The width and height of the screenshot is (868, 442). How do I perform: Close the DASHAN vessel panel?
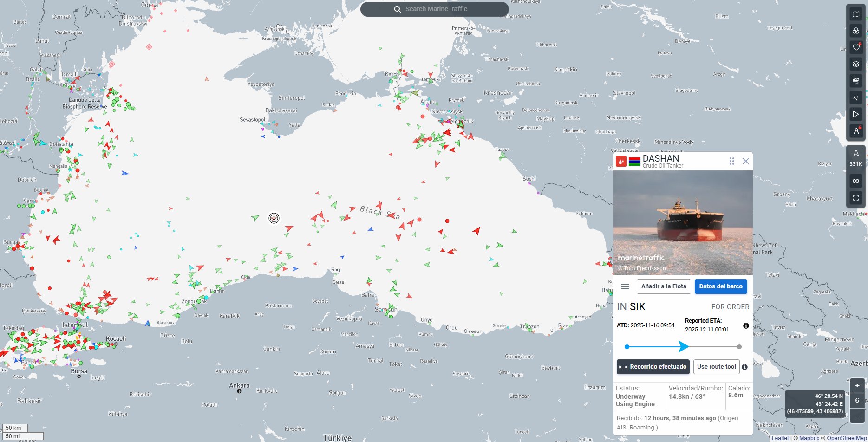[x=746, y=161]
